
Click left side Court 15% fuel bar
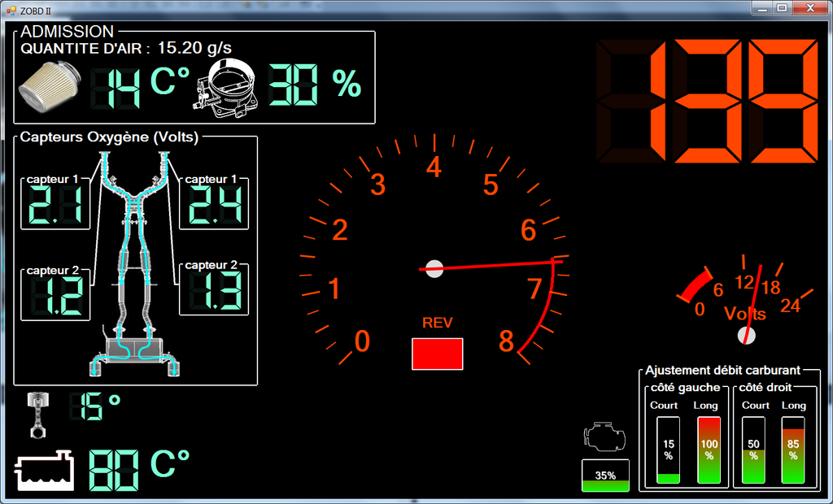tap(668, 451)
